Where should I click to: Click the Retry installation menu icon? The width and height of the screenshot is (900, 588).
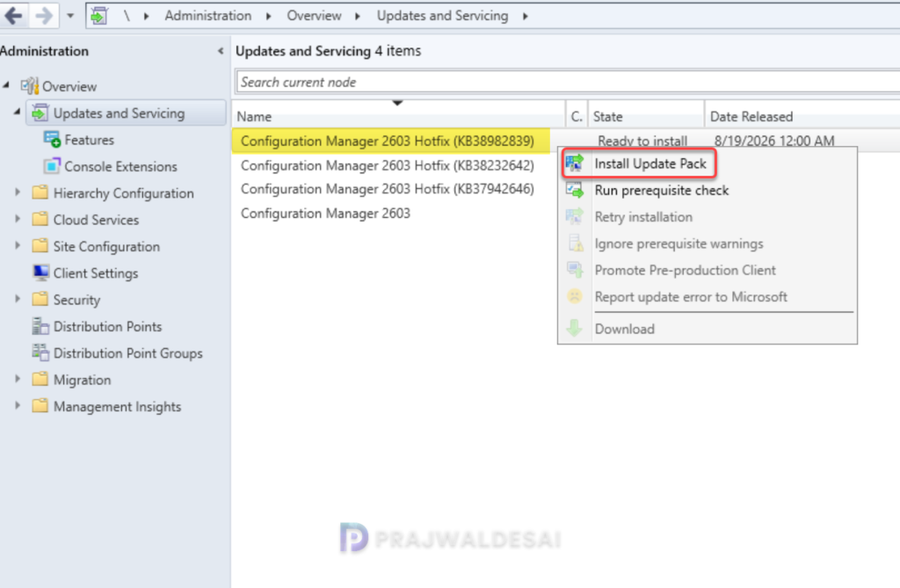point(575,216)
